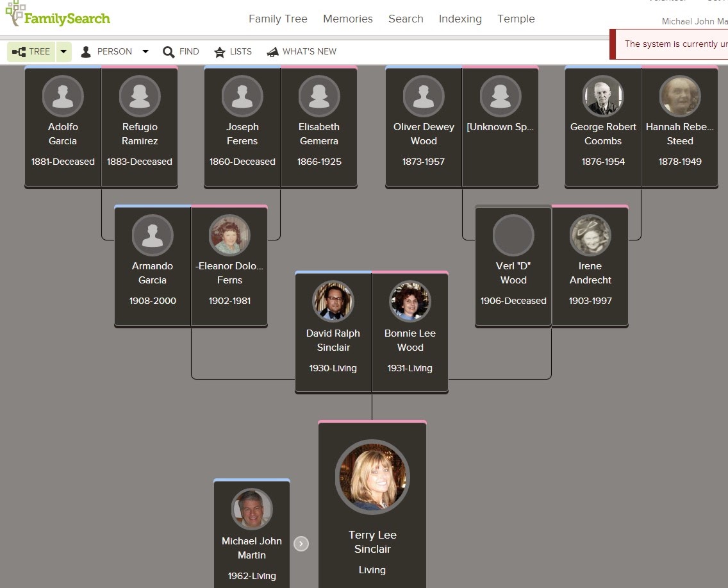Click the dates 1930-Living
The width and height of the screenshot is (728, 588).
coord(333,368)
